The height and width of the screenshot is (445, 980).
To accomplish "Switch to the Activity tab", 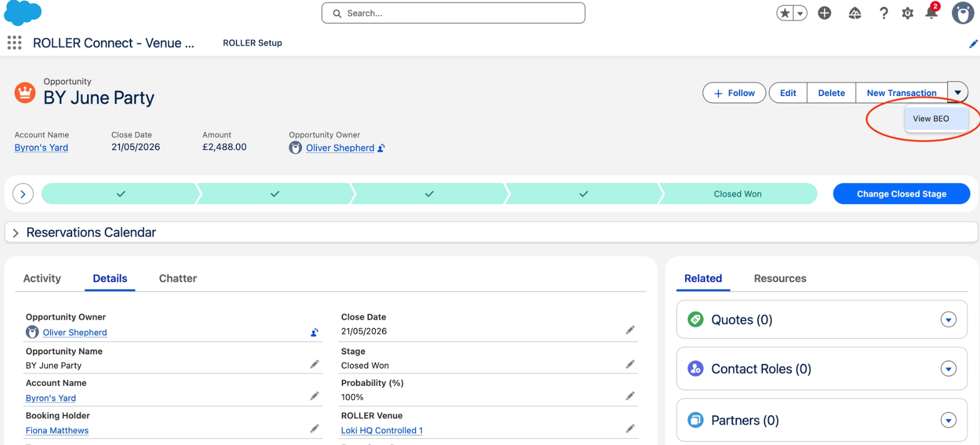I will [42, 278].
